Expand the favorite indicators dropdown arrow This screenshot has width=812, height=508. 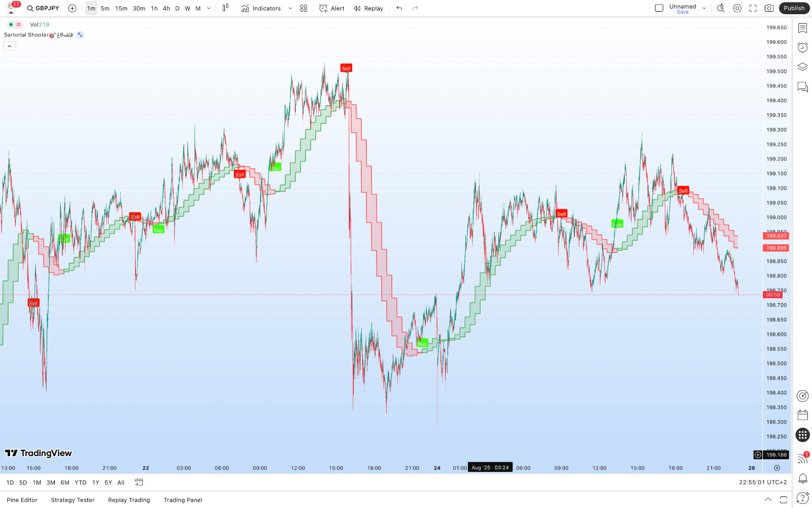pyautogui.click(x=290, y=8)
